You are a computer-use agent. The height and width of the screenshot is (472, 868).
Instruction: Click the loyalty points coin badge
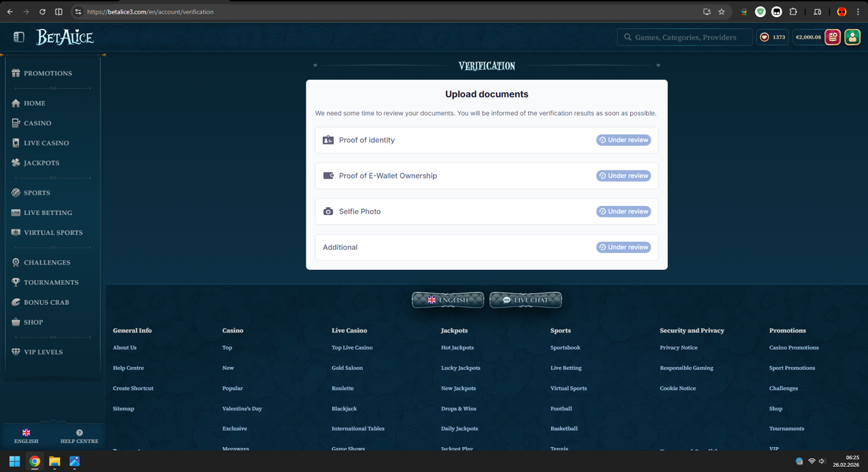(x=772, y=37)
